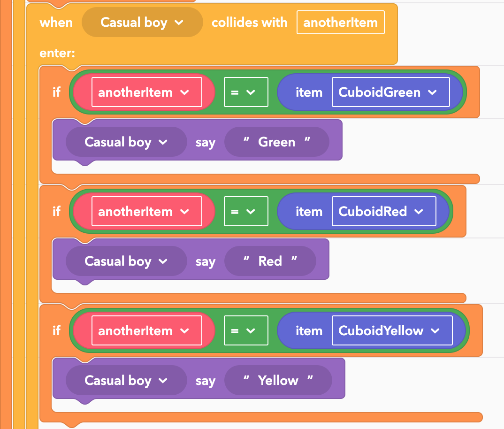This screenshot has height=429, width=504.
Task: Open Casual boy dropdown saying Red
Action: click(x=126, y=261)
